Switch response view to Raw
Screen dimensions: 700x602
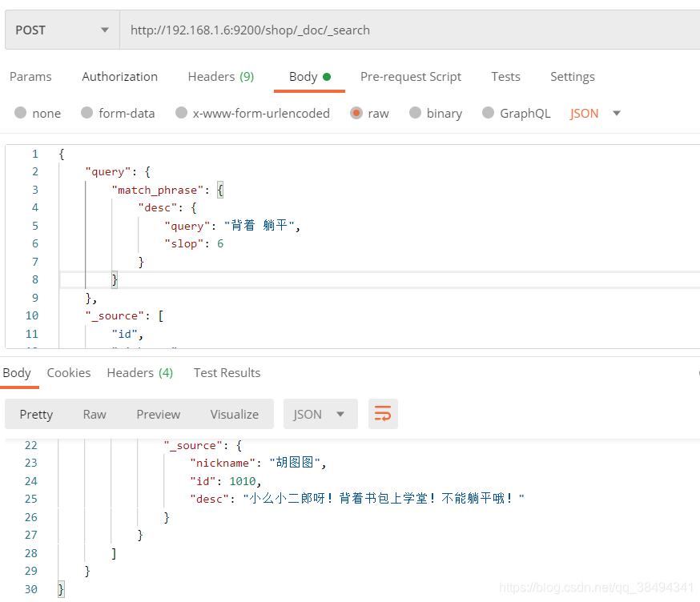pyautogui.click(x=95, y=414)
